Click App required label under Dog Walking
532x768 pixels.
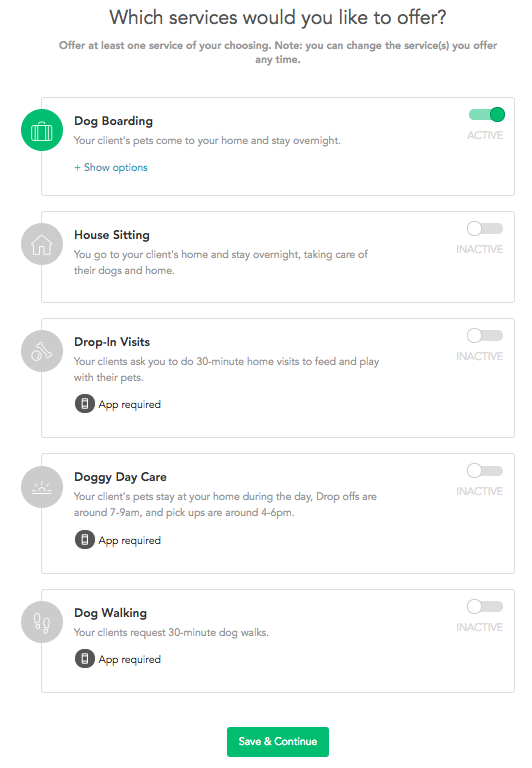(129, 659)
